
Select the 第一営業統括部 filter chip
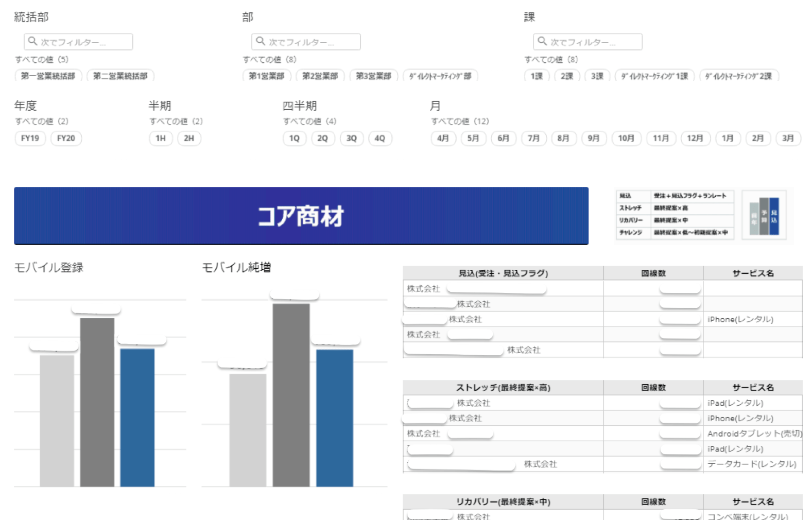48,76
